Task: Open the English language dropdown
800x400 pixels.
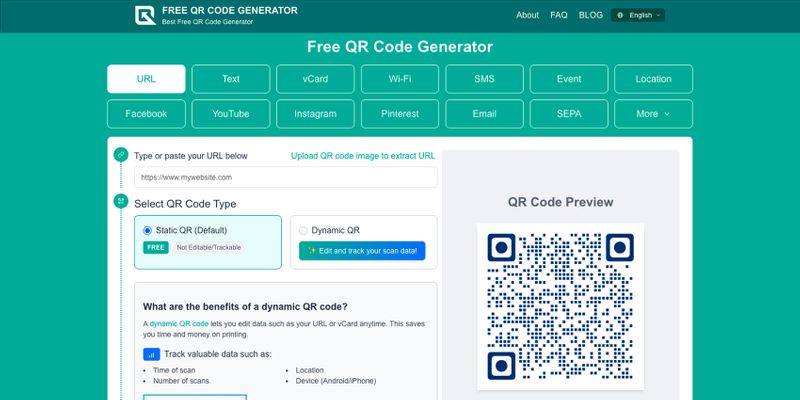Action: [x=638, y=15]
